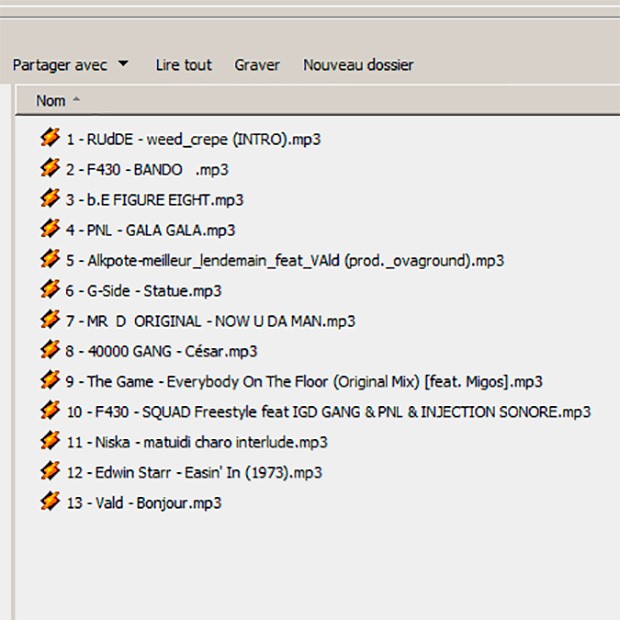Sort files by the Nom column header
The height and width of the screenshot is (620, 620).
coord(51,101)
